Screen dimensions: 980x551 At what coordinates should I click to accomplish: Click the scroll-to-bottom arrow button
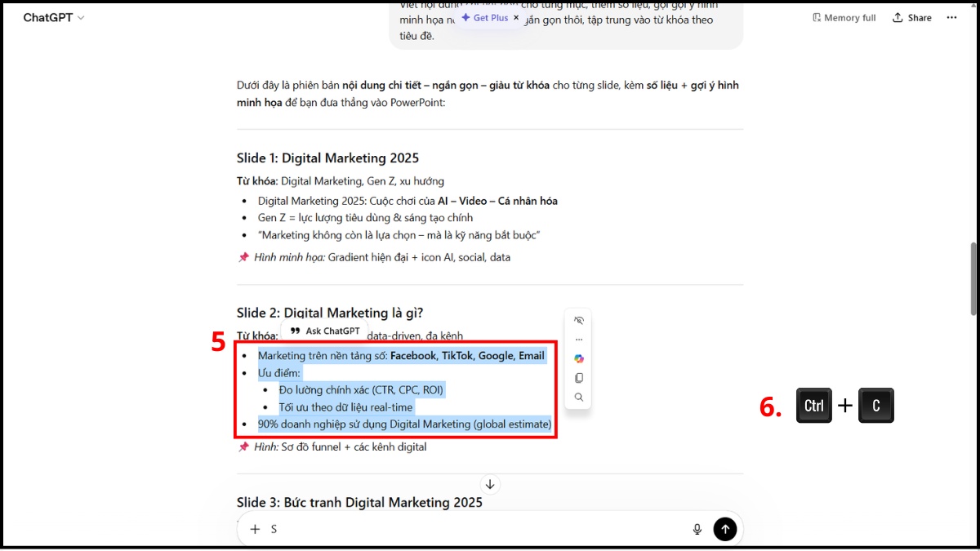pyautogui.click(x=489, y=484)
